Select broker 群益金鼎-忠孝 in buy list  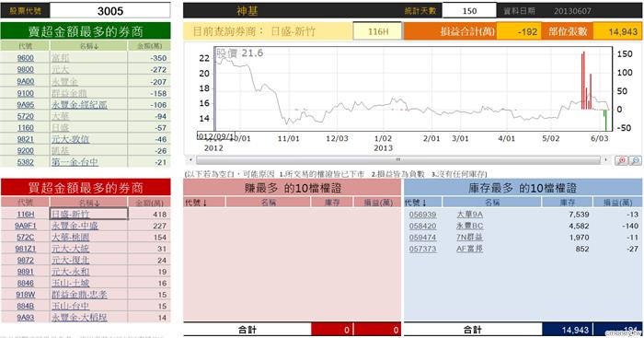pyautogui.click(x=79, y=295)
